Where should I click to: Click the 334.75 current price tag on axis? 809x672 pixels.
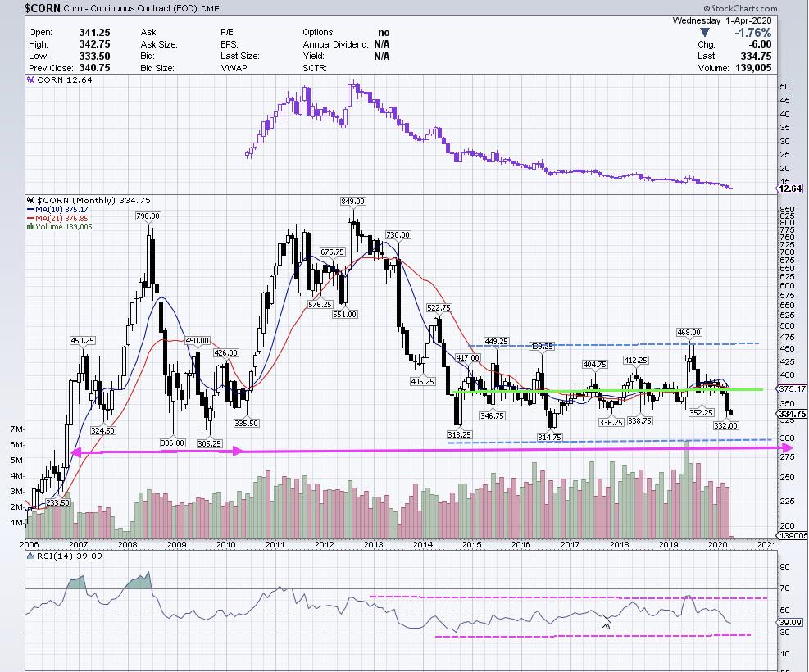coord(791,414)
